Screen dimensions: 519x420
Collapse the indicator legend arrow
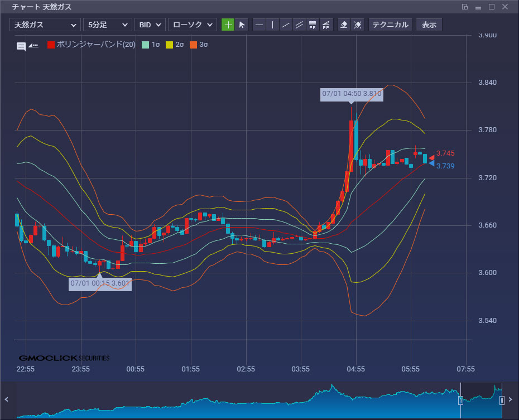(33, 46)
